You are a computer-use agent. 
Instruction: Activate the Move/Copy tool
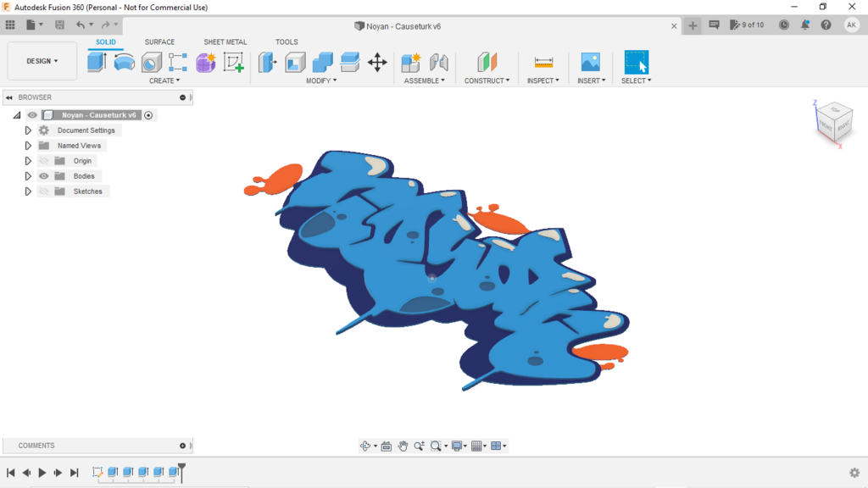377,62
